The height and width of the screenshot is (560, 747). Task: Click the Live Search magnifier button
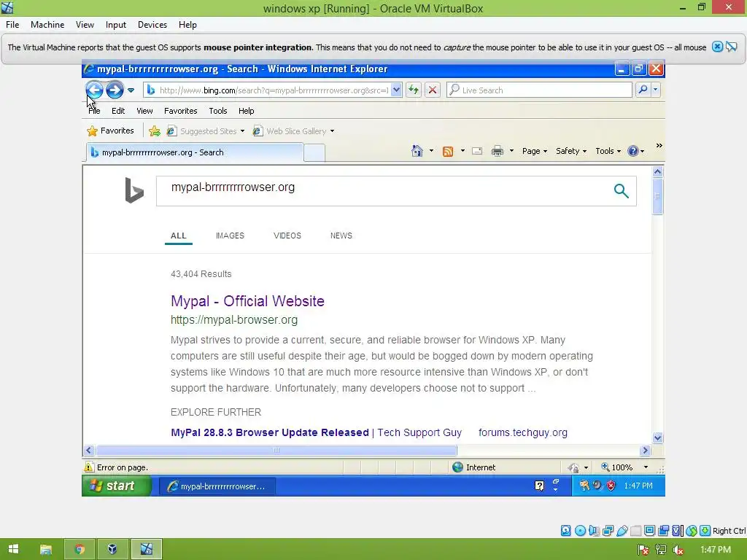643,90
